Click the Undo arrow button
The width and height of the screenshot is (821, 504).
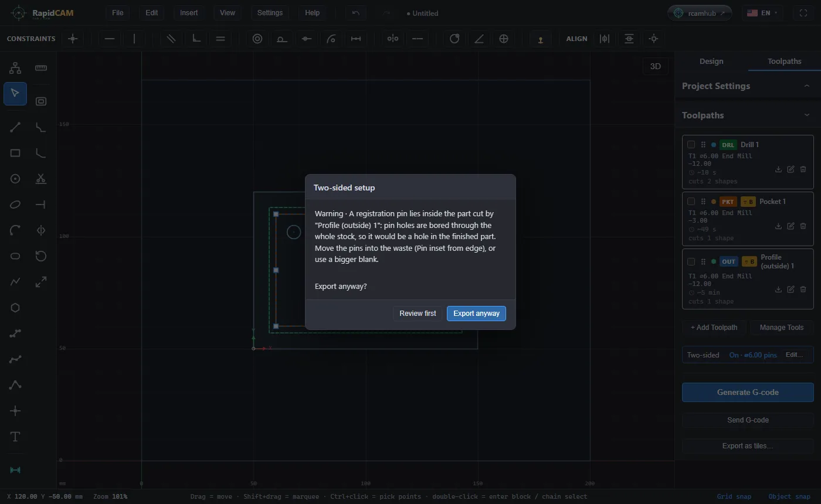356,13
